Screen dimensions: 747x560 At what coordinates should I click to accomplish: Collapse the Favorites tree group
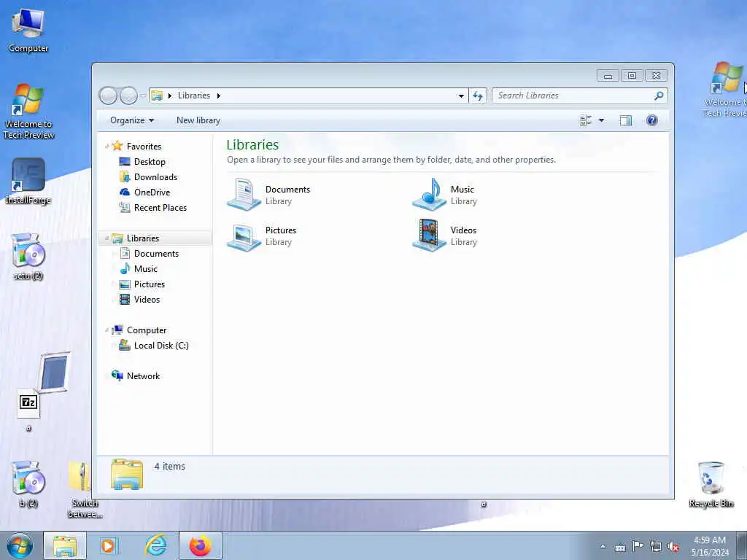(107, 147)
